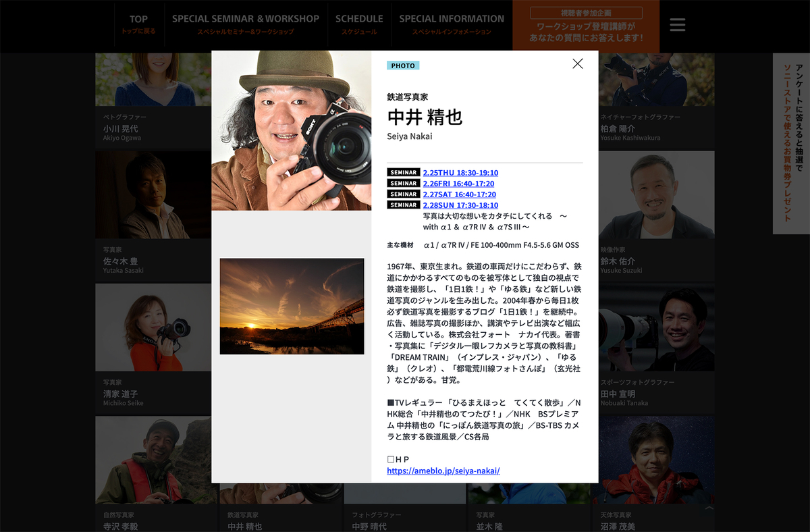The width and height of the screenshot is (810, 532).
Task: Click the 並木 隆 name below popup
Action: (x=489, y=527)
